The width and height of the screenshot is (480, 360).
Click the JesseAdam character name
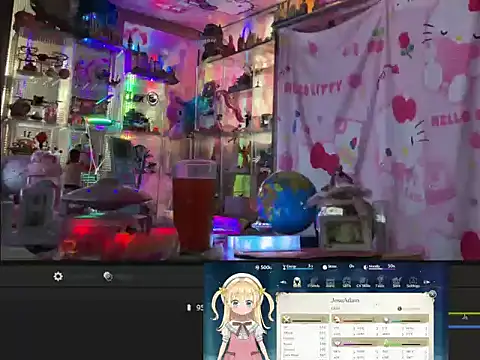click(x=345, y=300)
